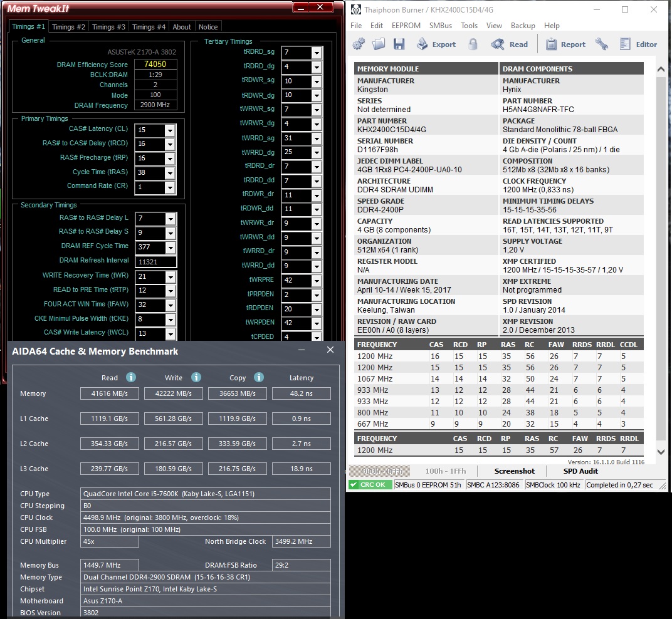Click the Screenshot button in Thaiphoon Burner
Viewport: 672px width, 619px height.
pos(514,471)
